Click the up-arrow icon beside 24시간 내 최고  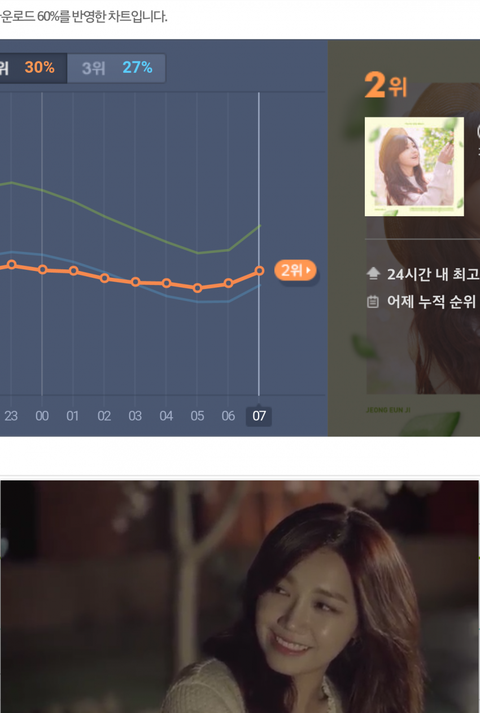pyautogui.click(x=373, y=273)
